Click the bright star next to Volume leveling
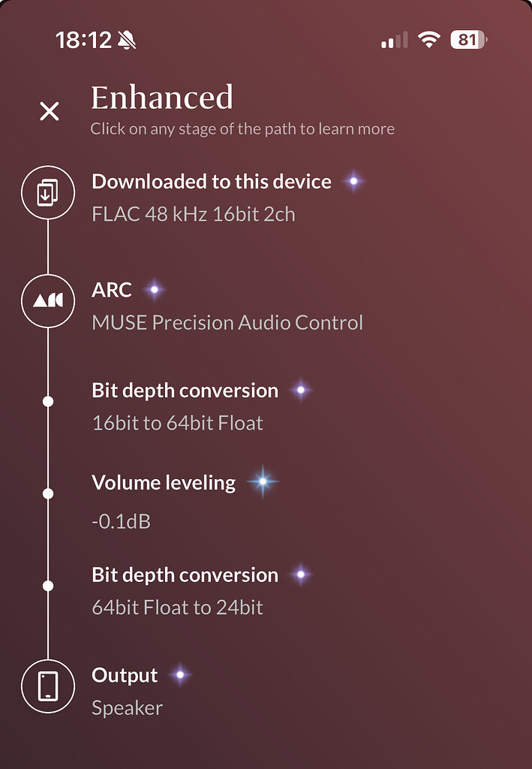Image resolution: width=532 pixels, height=769 pixels. click(x=263, y=483)
